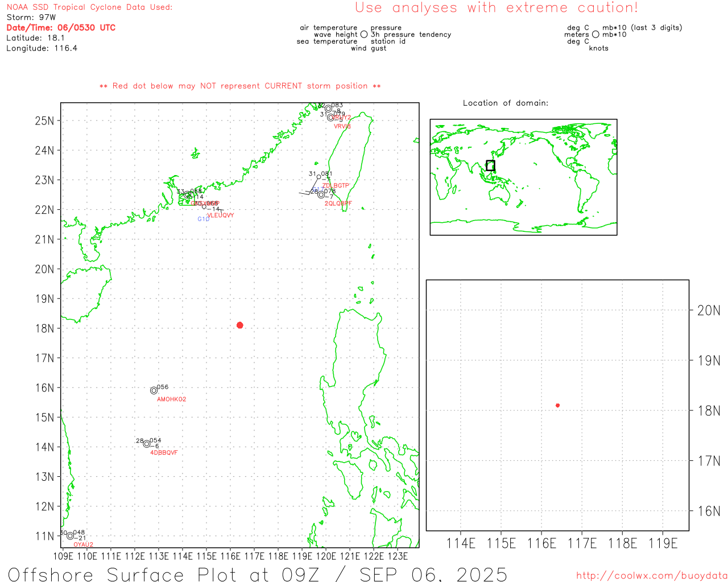Click the 'sea temperature' legend label

327,41
